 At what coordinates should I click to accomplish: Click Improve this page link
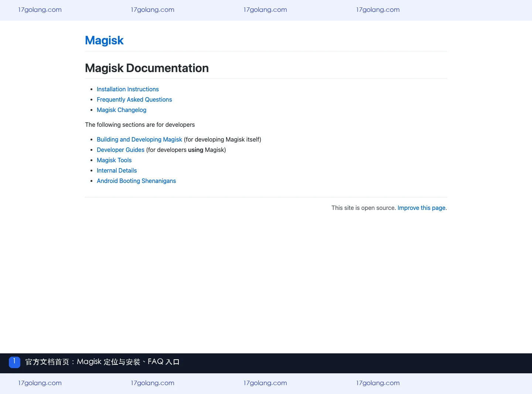coord(422,208)
